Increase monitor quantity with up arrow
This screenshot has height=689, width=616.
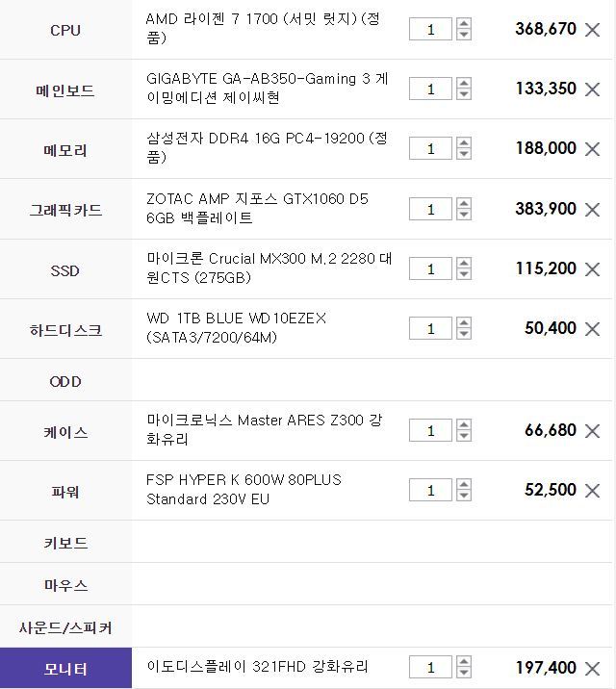pos(464,661)
